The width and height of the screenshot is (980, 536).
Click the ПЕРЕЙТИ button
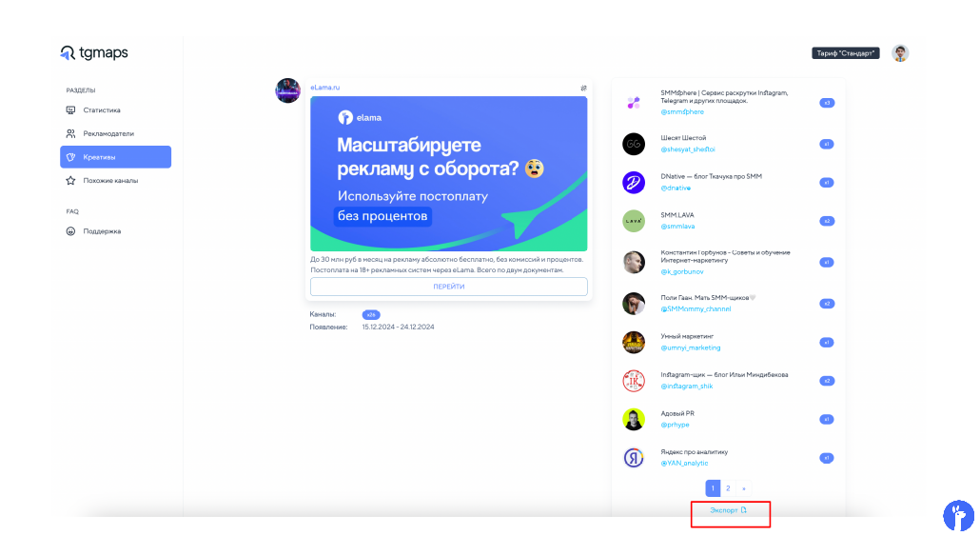coord(449,287)
